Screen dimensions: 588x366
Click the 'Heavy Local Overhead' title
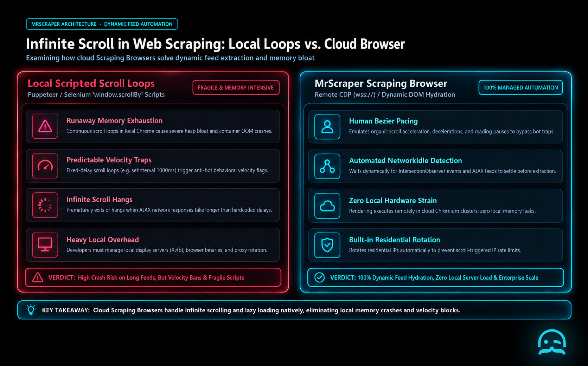(x=103, y=240)
